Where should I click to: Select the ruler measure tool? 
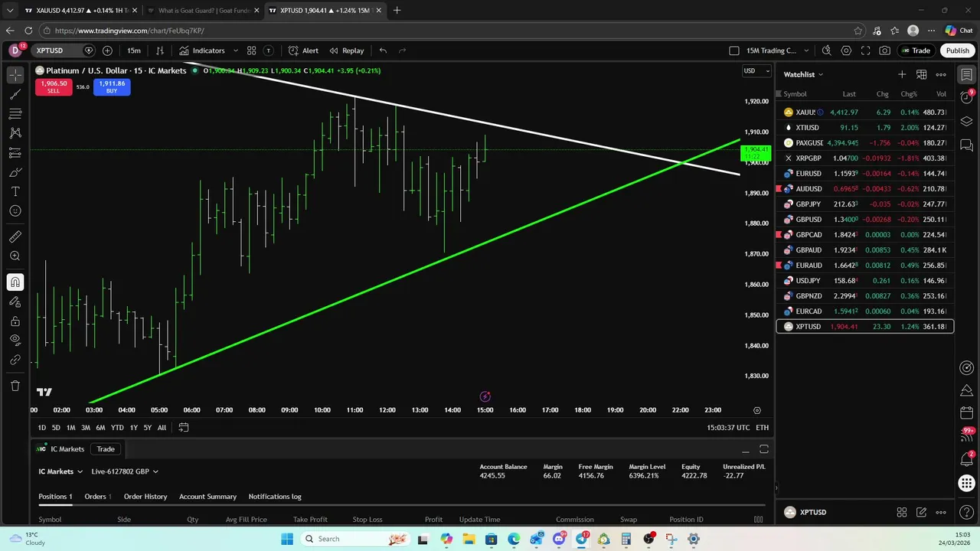[15, 236]
